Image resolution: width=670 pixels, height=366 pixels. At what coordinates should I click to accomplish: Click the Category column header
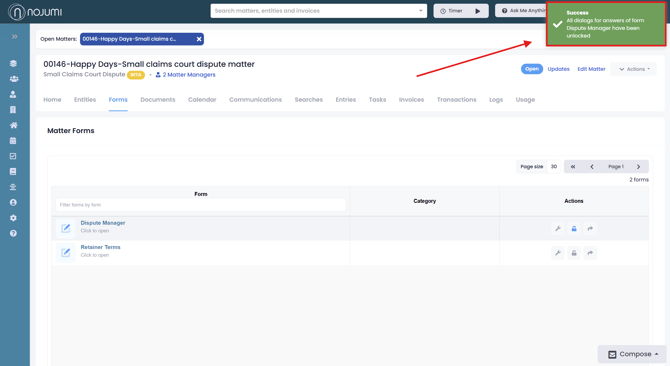click(x=425, y=201)
